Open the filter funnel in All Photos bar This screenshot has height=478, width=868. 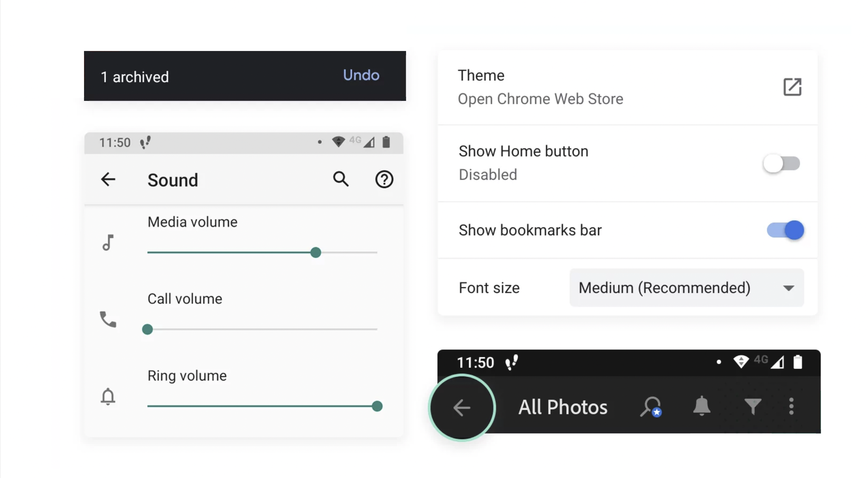pos(753,407)
